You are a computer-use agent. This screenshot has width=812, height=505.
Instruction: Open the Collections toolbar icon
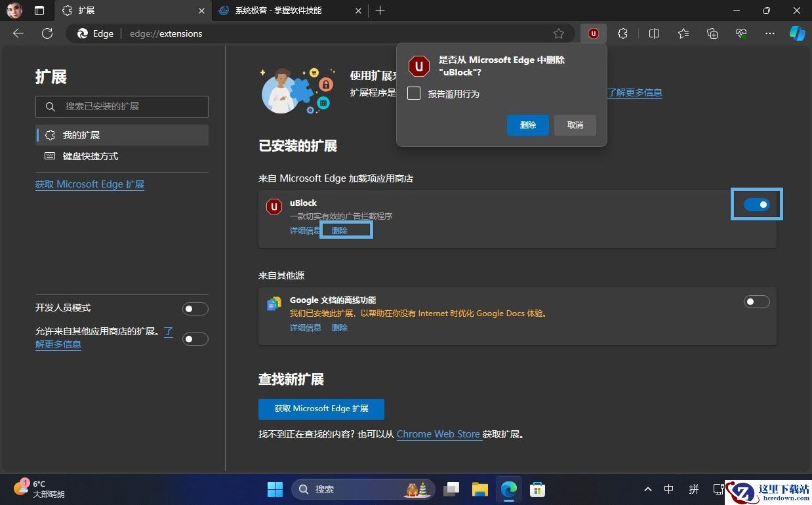point(712,33)
